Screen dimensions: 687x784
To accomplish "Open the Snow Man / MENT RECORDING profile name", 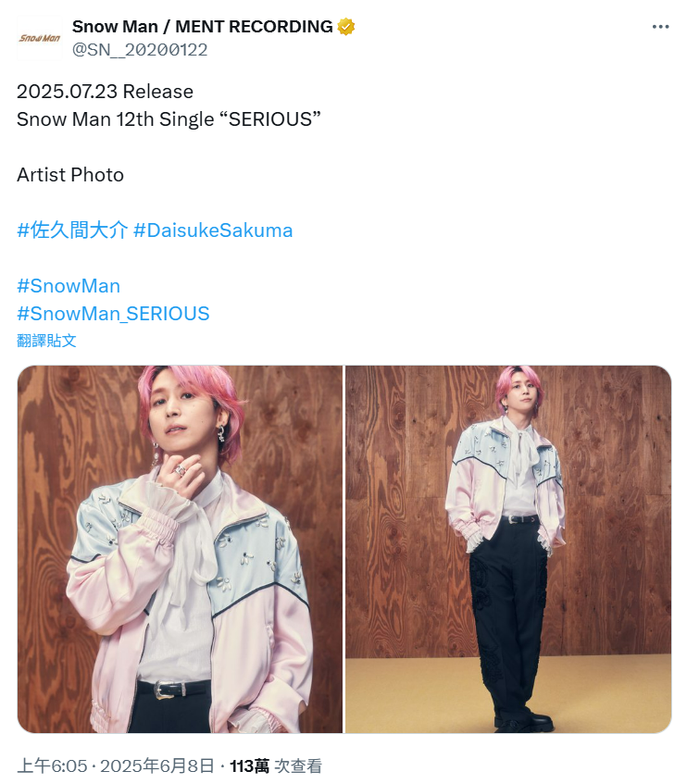I will (x=203, y=27).
